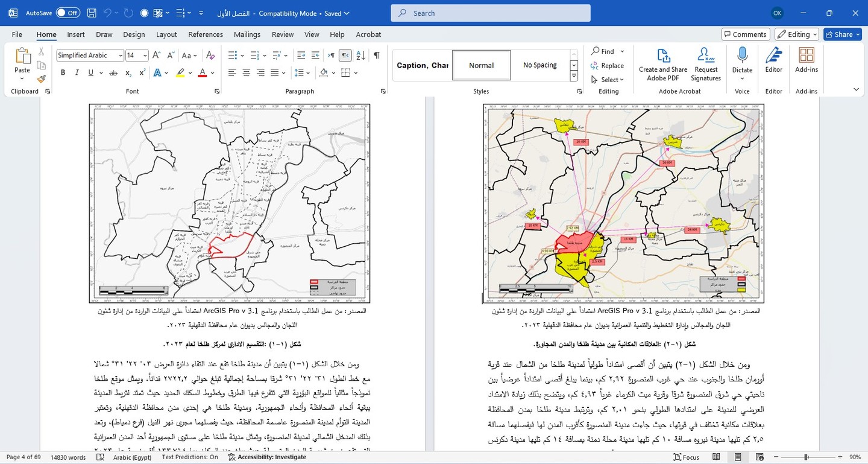Viewport: 868px width, 464px height.
Task: Open the font name dropdown
Action: 121,56
